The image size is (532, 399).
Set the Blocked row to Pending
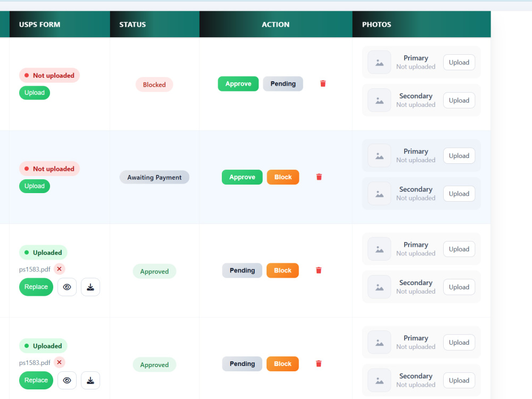tap(283, 84)
